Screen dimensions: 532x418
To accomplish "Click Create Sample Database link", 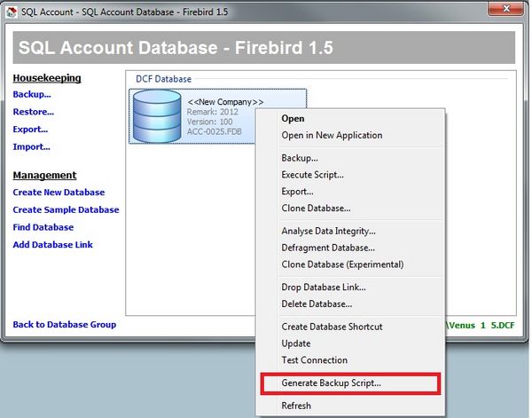I will point(66,210).
